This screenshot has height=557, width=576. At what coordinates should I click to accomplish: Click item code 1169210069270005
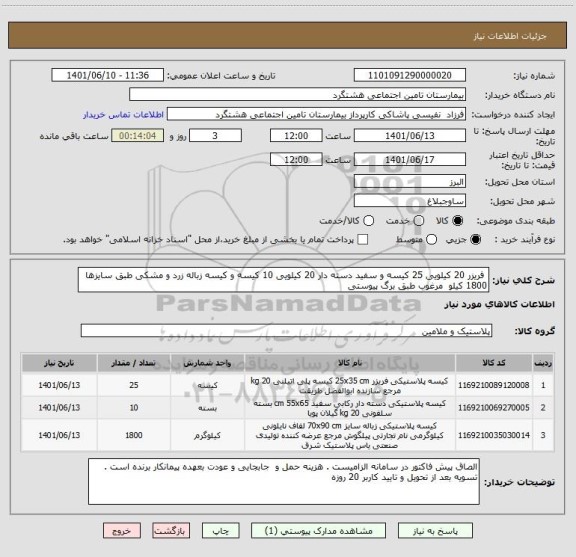[x=494, y=407]
